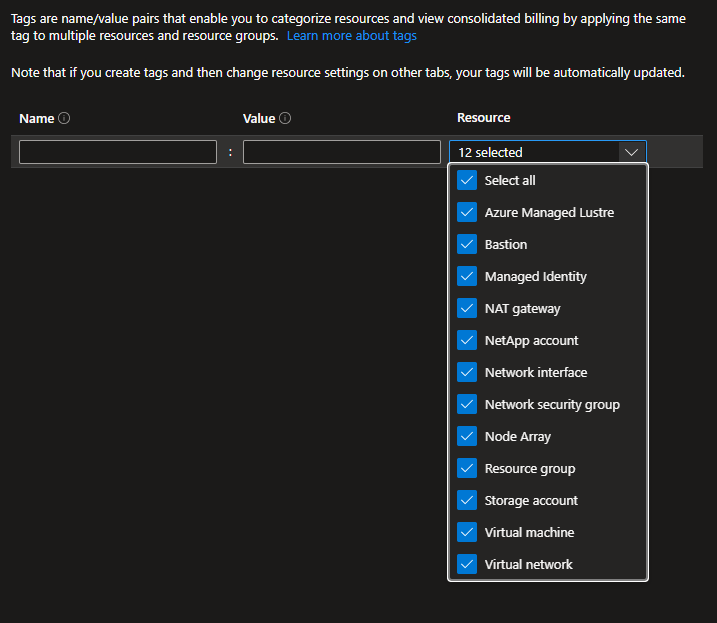
Task: Focus the tag Value text box
Action: 341,152
